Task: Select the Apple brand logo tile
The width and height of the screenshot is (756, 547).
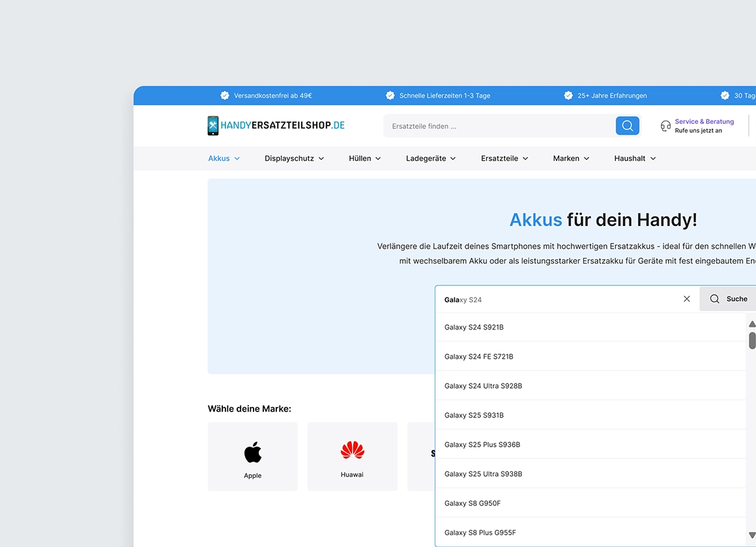Action: tap(252, 456)
